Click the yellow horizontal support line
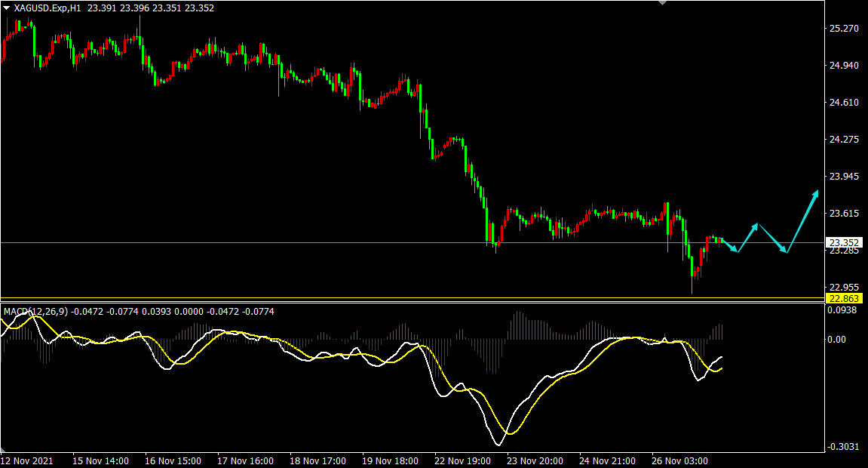Screen dimensions: 868x468 tap(377, 298)
